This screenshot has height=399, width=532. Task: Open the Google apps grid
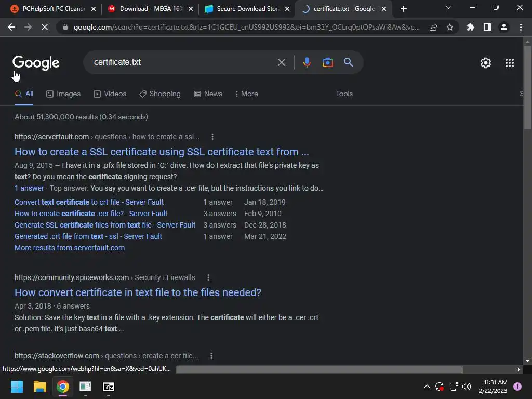click(510, 63)
